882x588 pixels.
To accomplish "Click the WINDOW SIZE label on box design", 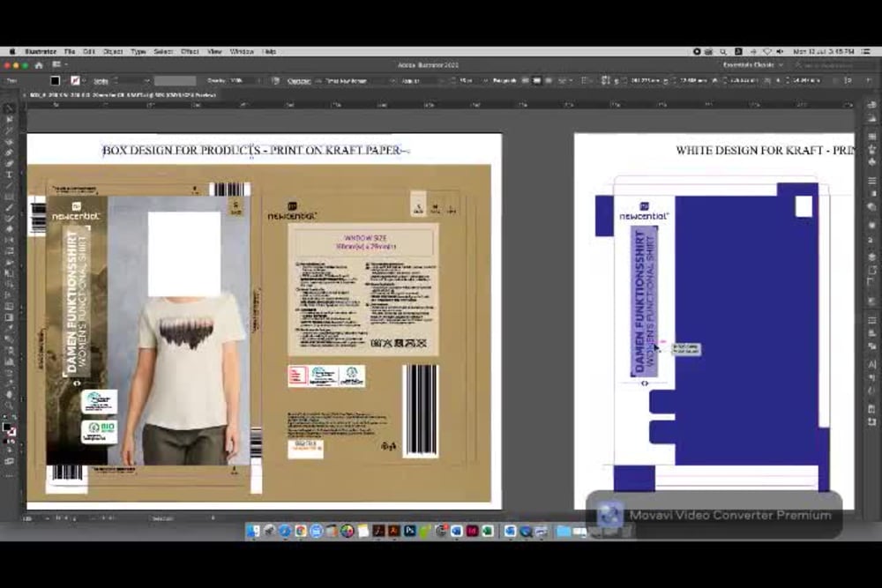I will [366, 238].
